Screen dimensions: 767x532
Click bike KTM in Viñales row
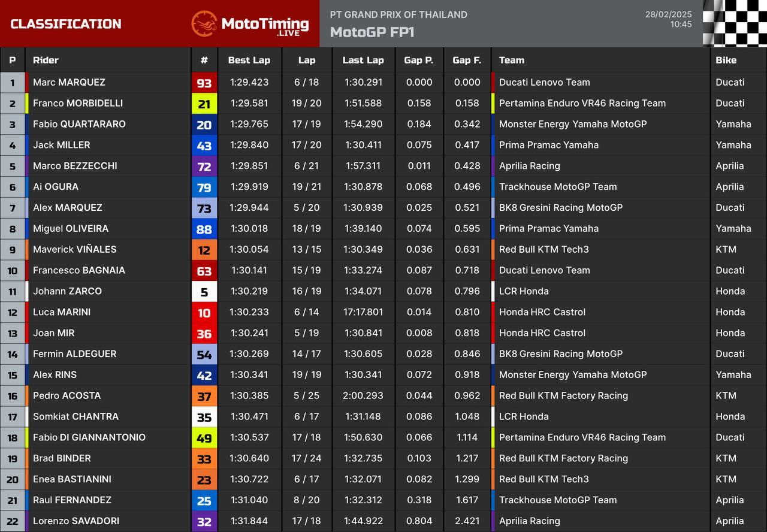726,249
